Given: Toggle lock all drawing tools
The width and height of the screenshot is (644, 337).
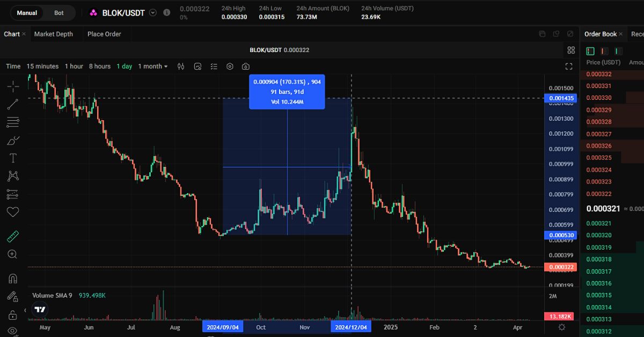Looking at the screenshot, I should (13, 314).
